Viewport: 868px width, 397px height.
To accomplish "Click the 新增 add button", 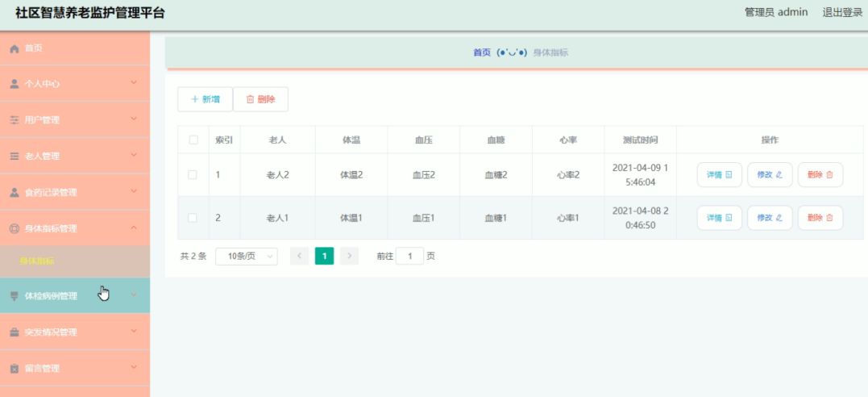I will coord(205,99).
